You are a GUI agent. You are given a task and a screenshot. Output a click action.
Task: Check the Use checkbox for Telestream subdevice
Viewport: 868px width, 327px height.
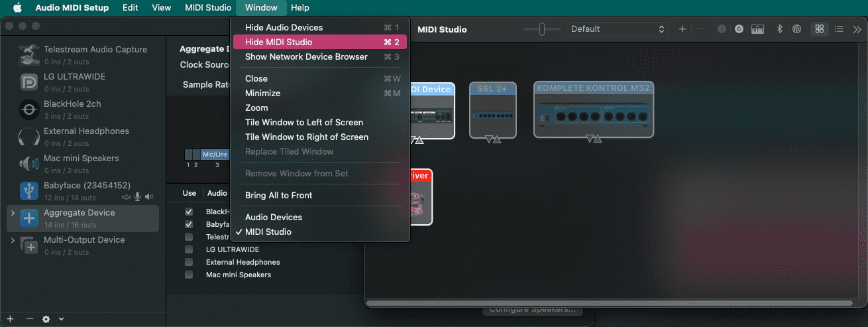click(x=189, y=237)
